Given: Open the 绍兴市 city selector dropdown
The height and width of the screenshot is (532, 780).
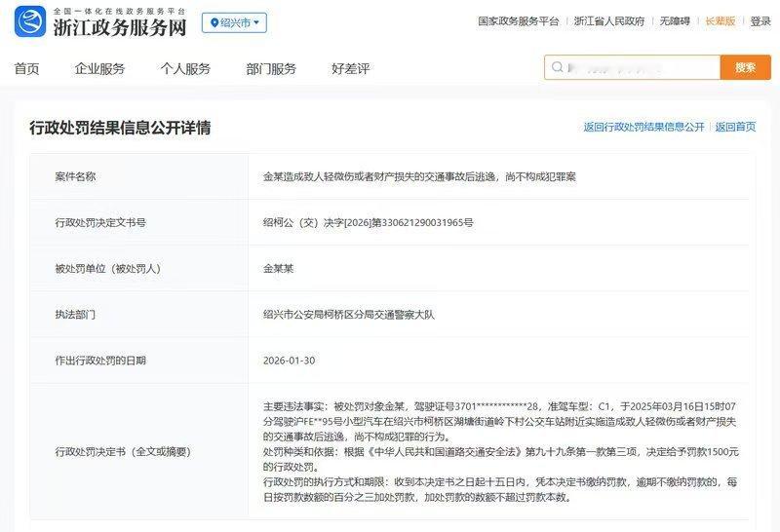Looking at the screenshot, I should [x=234, y=22].
